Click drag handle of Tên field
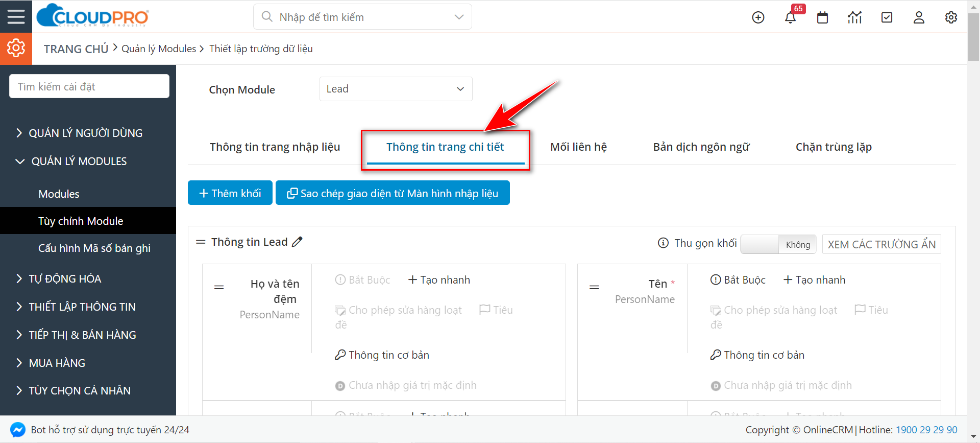980x443 pixels. pos(594,287)
